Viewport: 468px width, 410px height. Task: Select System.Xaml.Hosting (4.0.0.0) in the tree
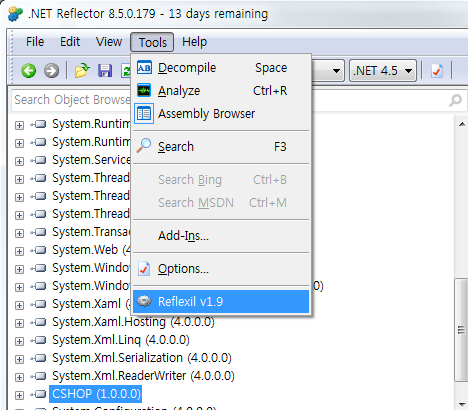[133, 322]
